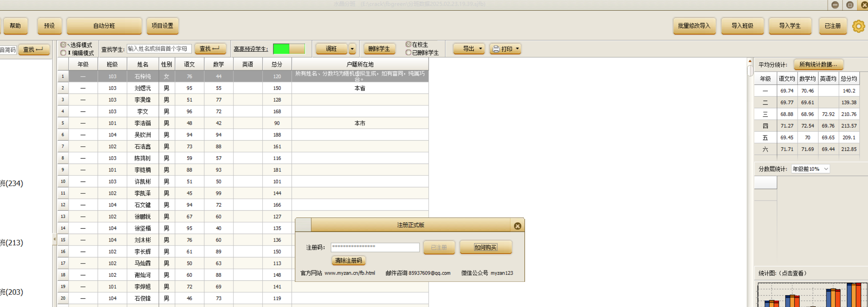The height and width of the screenshot is (307, 868).
Task: Click 导入学生 button
Action: [x=790, y=26]
